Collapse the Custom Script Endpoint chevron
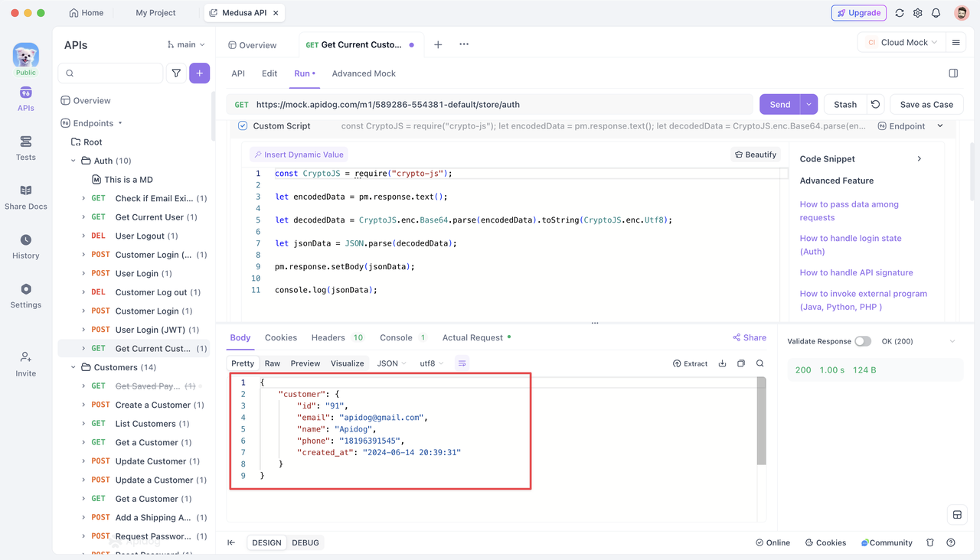The height and width of the screenshot is (560, 980). tap(940, 126)
